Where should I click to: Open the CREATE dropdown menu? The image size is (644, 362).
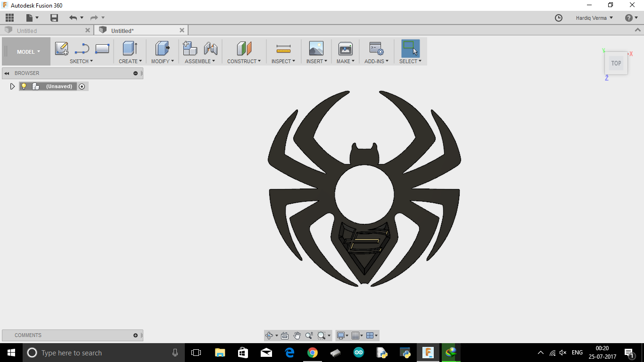[x=130, y=61]
